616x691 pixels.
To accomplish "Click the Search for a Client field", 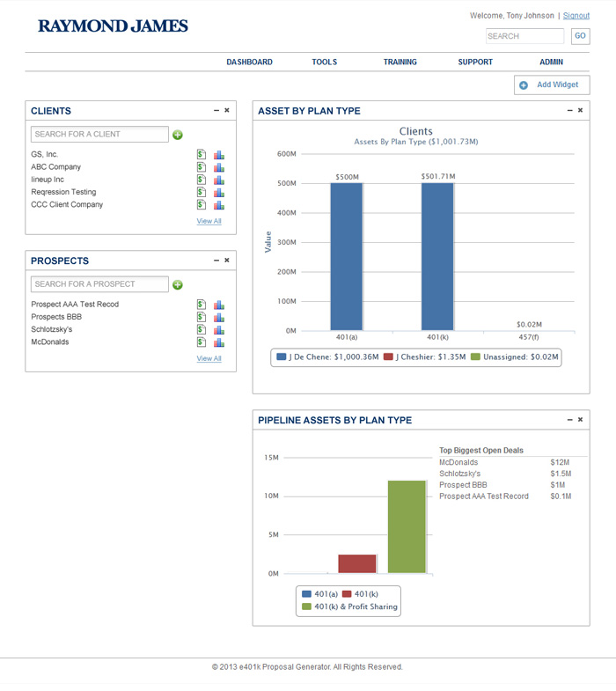I will pyautogui.click(x=99, y=135).
